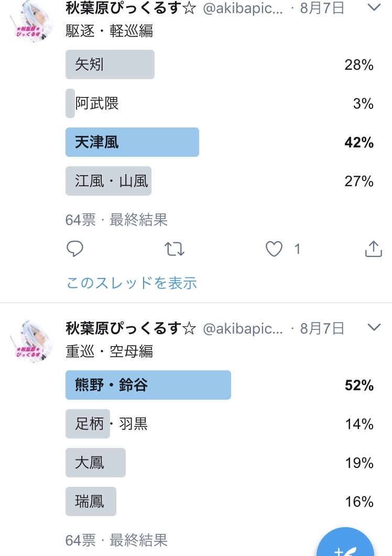392x556 pixels.
Task: Select the 矢矧 poll result bar
Action: (x=110, y=65)
